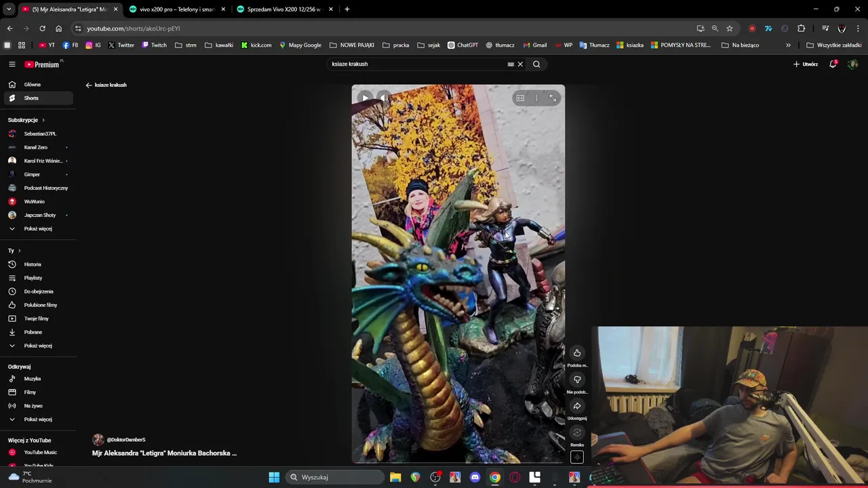Screen dimensions: 868x488
Task: Open a new browser tab with plus
Action: tap(347, 9)
